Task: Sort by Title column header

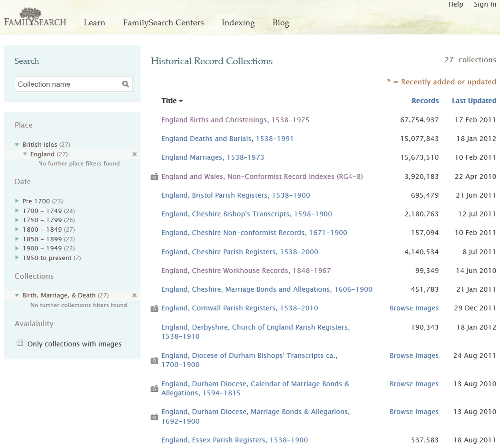Action: [x=172, y=101]
